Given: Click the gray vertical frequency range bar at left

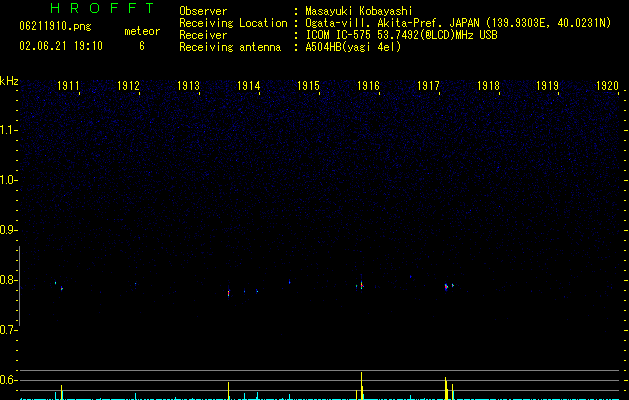Looking at the screenshot, I should (19, 286).
